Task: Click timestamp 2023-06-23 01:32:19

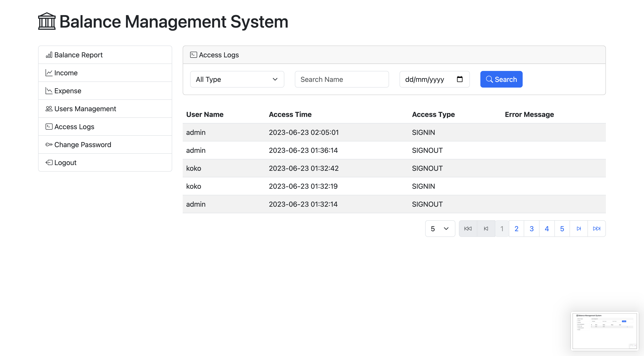Action: pyautogui.click(x=303, y=186)
